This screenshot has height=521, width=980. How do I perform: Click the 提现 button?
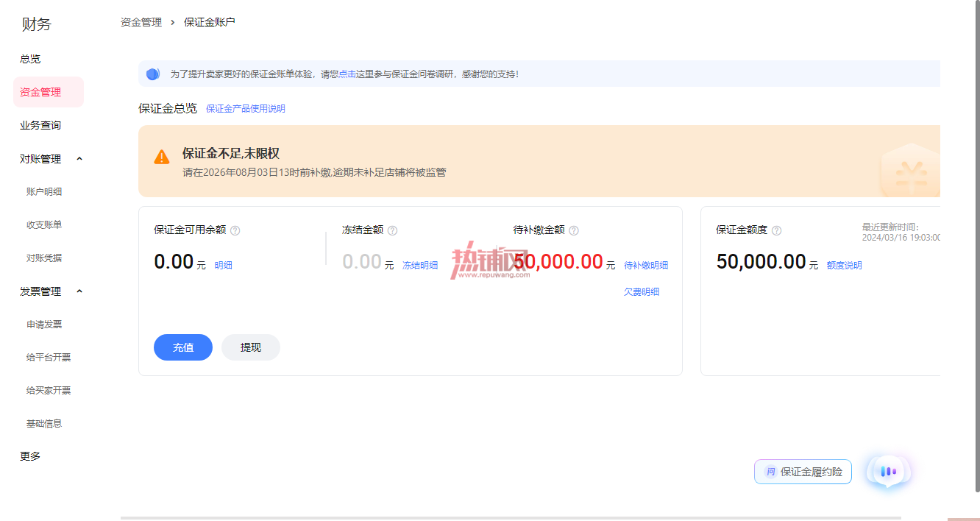[251, 347]
